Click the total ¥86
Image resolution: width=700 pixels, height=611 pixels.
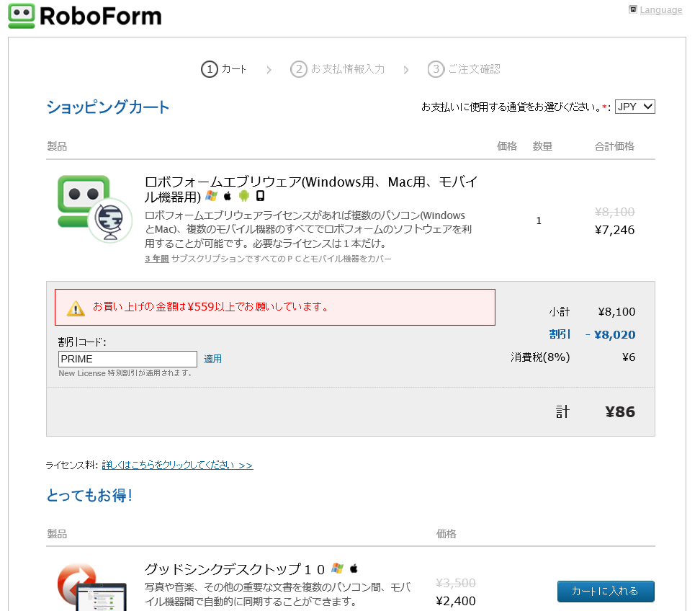[x=621, y=412]
